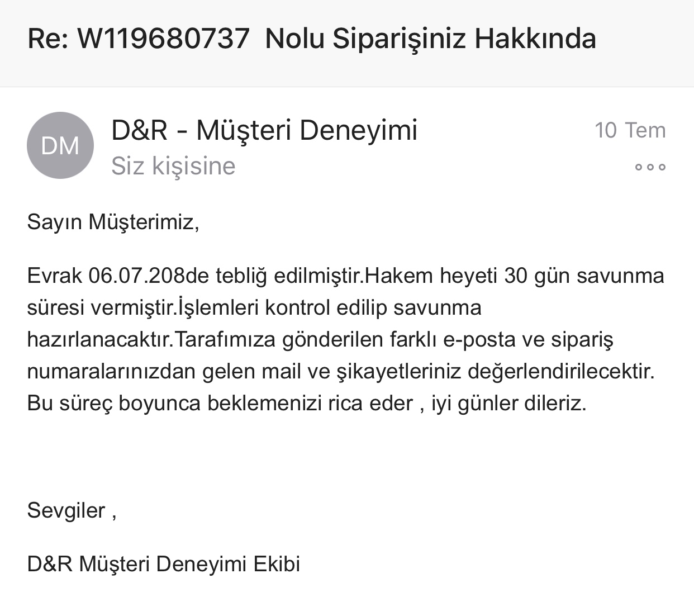Tap 'değerlendirilecektir.' at the line end
The width and height of the screenshot is (694, 616).
click(562, 372)
